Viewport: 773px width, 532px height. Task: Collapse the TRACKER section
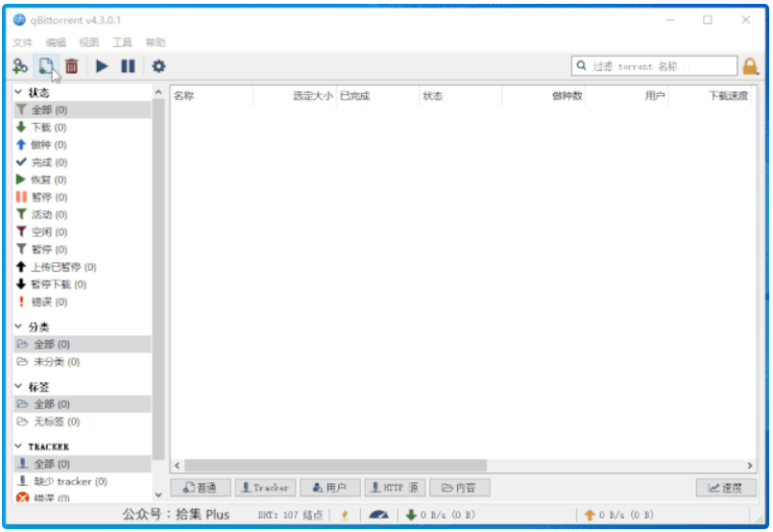pyautogui.click(x=19, y=447)
